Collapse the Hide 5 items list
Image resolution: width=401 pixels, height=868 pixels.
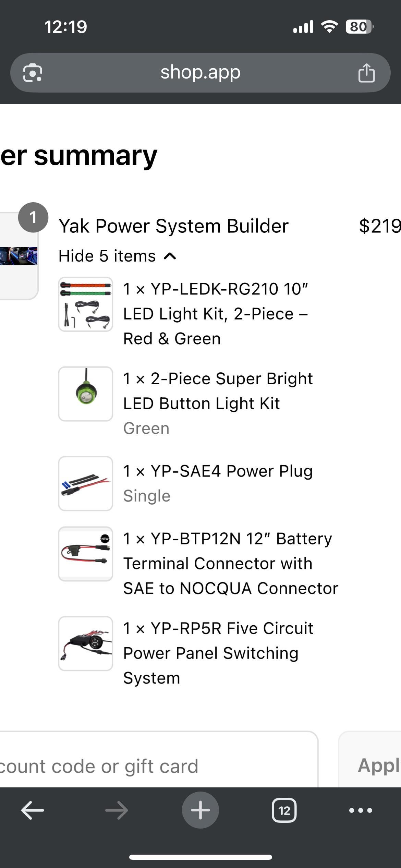click(x=107, y=256)
